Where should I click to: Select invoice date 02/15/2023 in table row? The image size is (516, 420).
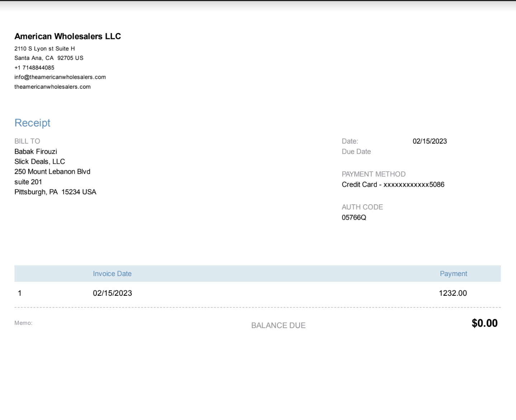pyautogui.click(x=112, y=293)
